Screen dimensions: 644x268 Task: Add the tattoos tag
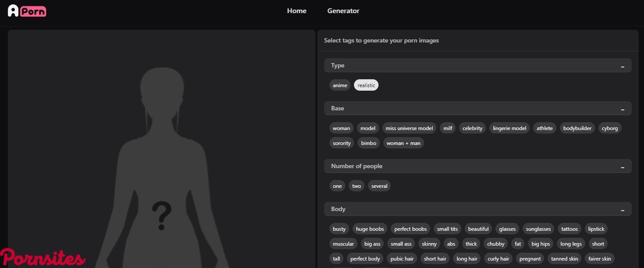coord(569,229)
